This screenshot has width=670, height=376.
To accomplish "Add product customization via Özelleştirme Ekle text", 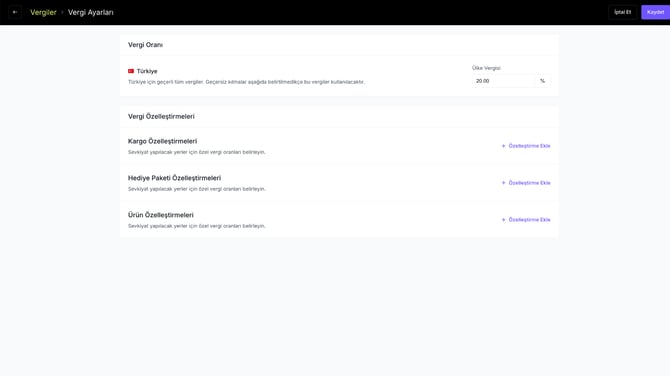I will (x=529, y=220).
